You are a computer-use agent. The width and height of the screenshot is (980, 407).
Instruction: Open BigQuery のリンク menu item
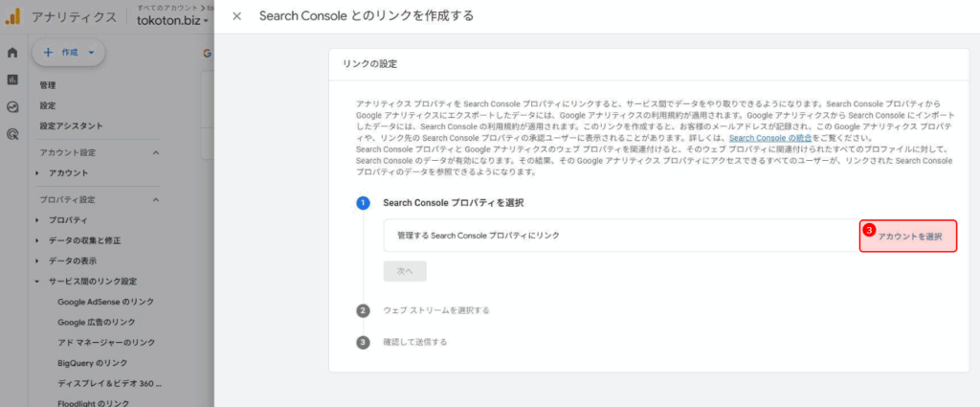click(x=92, y=363)
